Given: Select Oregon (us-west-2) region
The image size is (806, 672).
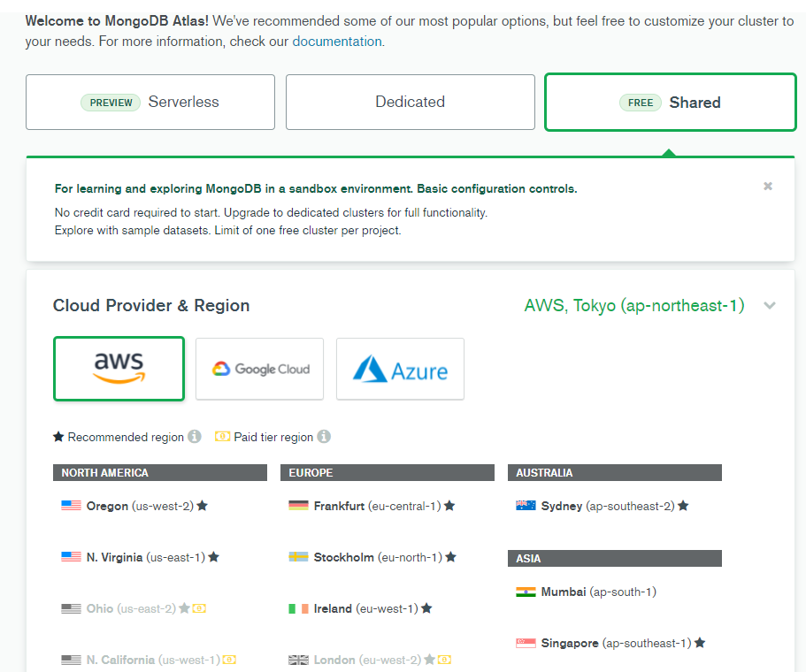Looking at the screenshot, I should click(x=134, y=506).
